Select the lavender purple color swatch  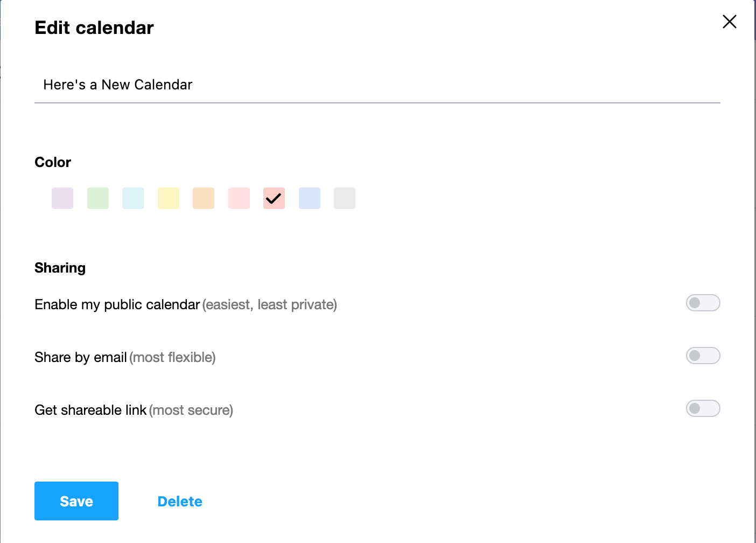62,198
